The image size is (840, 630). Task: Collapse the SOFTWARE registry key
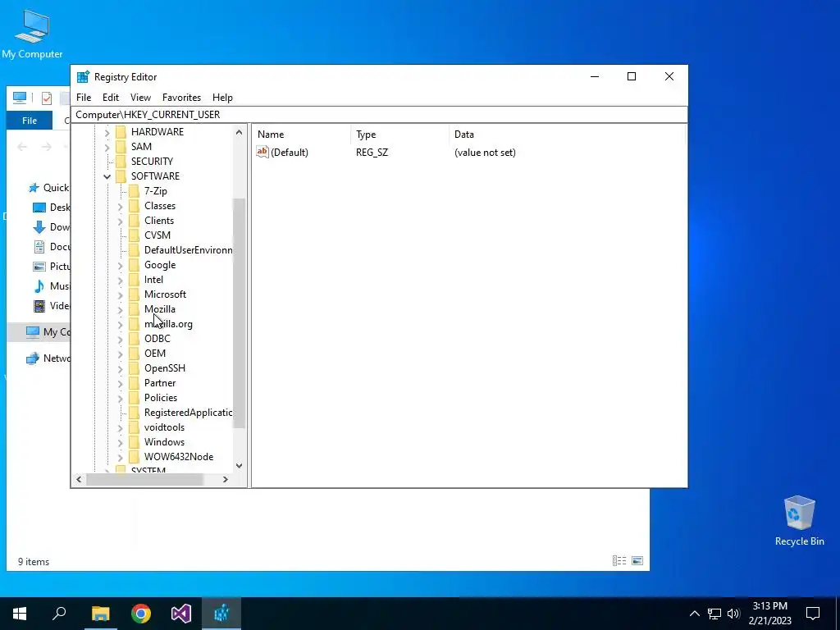point(107,176)
